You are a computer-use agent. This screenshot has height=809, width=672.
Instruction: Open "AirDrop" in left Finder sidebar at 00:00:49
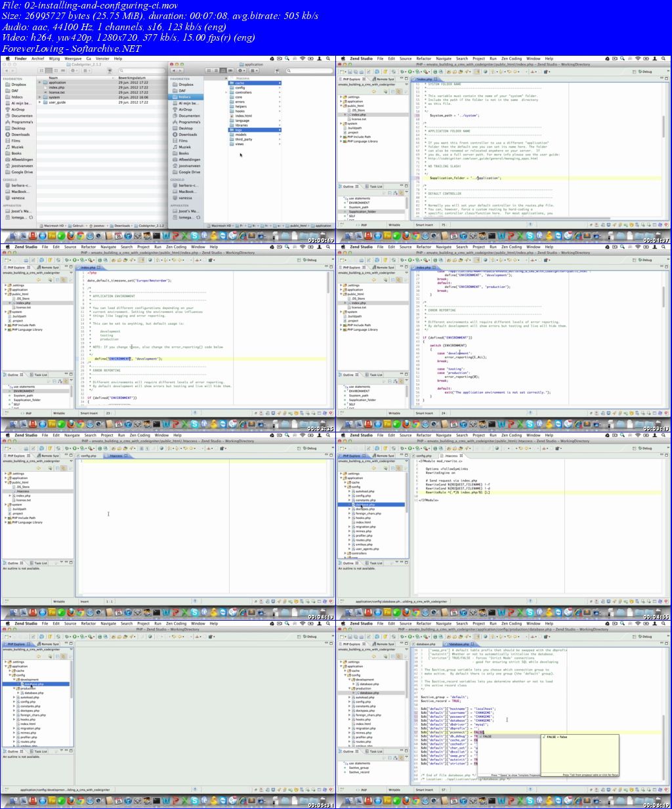(18, 110)
